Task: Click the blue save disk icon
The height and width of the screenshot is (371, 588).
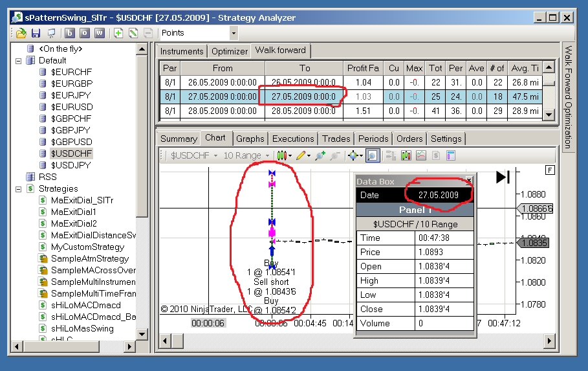Action: pyautogui.click(x=36, y=33)
